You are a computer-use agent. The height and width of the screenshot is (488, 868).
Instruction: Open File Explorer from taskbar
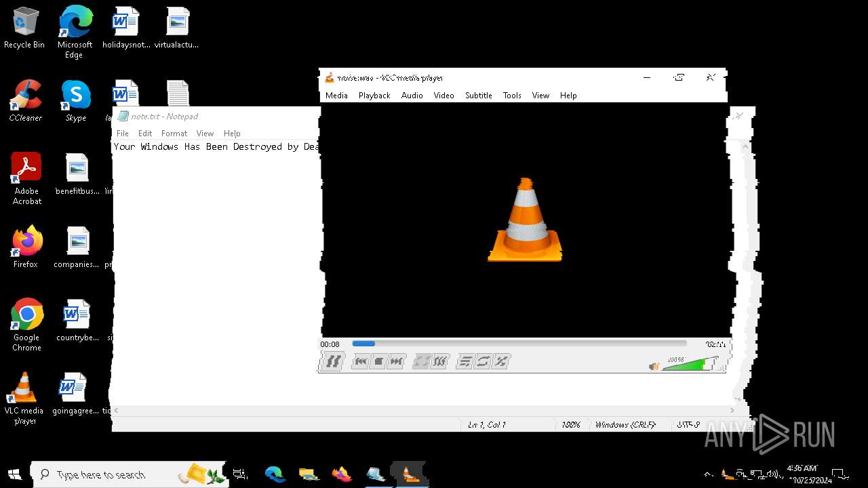(309, 474)
